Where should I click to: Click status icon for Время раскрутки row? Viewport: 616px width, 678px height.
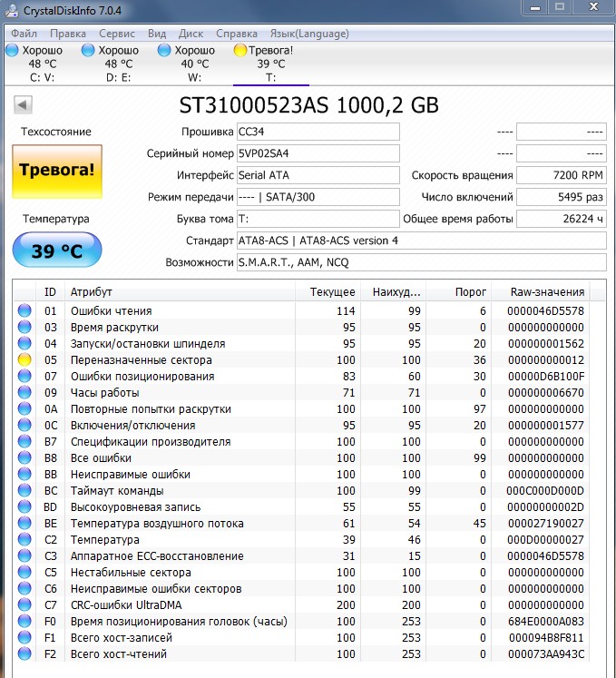(24, 327)
